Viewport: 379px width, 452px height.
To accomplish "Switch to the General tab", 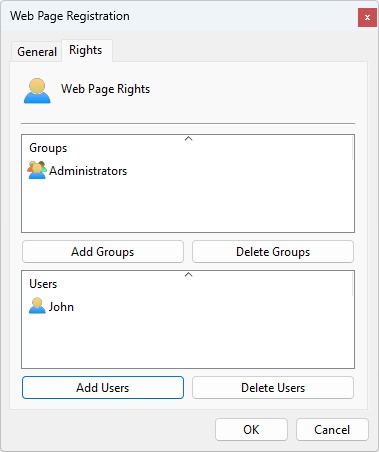I will tap(37, 52).
